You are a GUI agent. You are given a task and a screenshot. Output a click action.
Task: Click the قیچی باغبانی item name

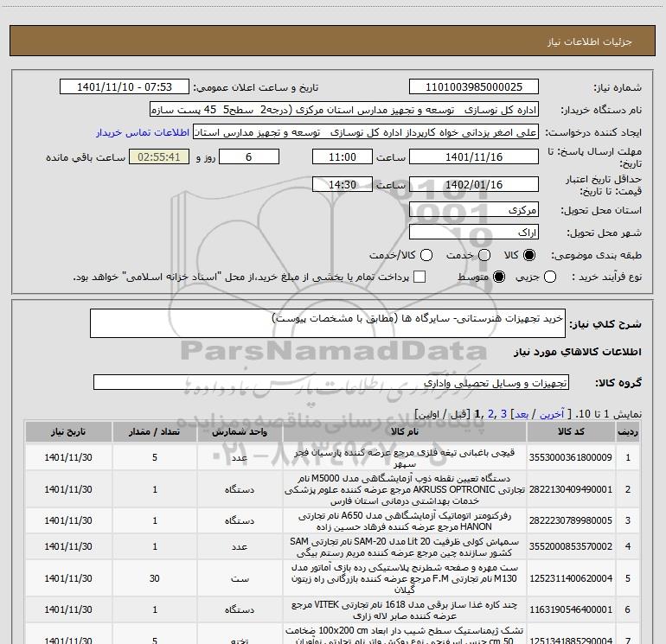pos(405,458)
